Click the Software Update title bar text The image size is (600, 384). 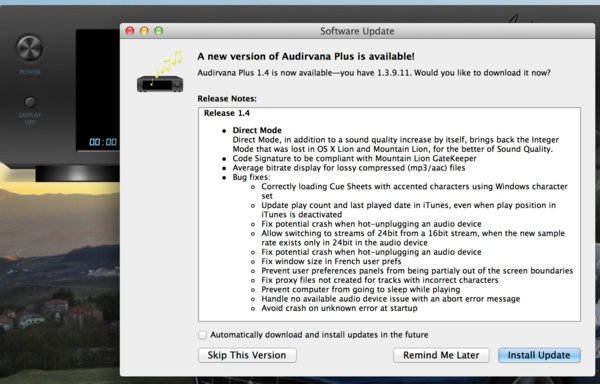[x=357, y=31]
